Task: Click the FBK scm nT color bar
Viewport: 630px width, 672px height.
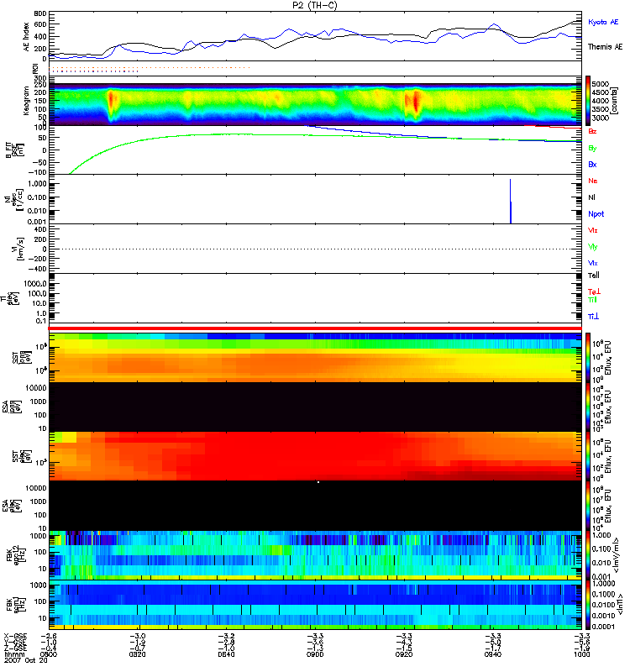Action: 588,605
